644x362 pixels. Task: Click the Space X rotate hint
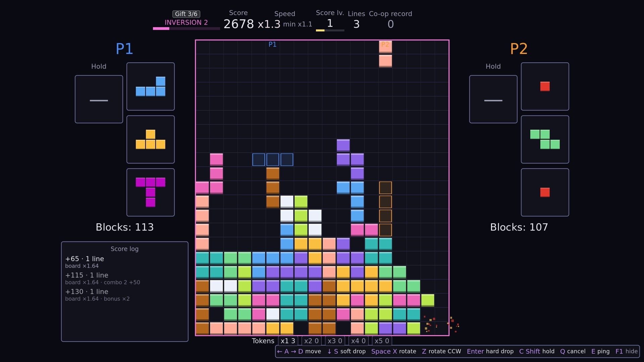pyautogui.click(x=394, y=351)
